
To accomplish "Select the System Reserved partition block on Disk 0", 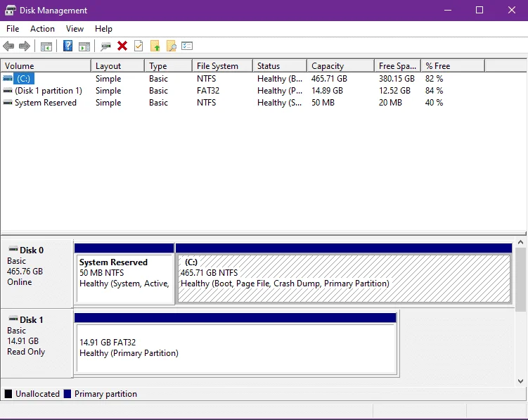I will 124,274.
